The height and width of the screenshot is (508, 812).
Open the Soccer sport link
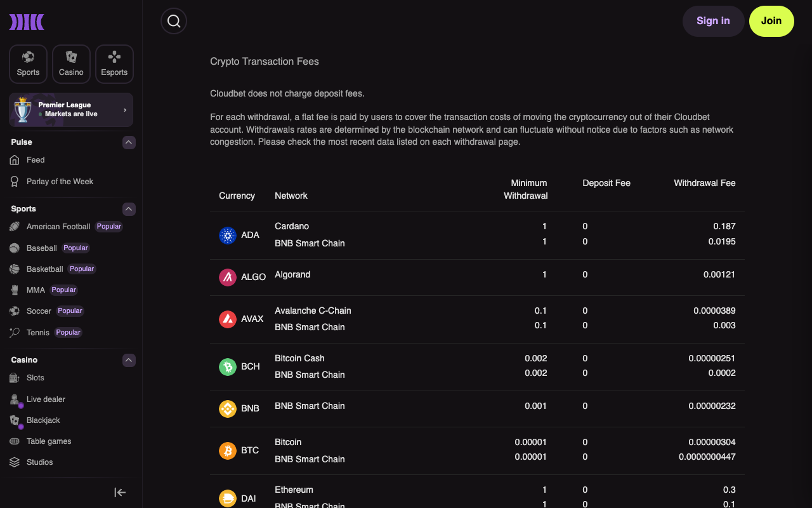point(39,311)
